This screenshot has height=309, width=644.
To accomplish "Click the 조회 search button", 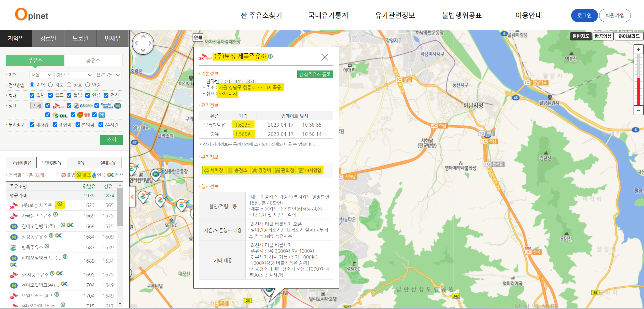I will tap(111, 140).
